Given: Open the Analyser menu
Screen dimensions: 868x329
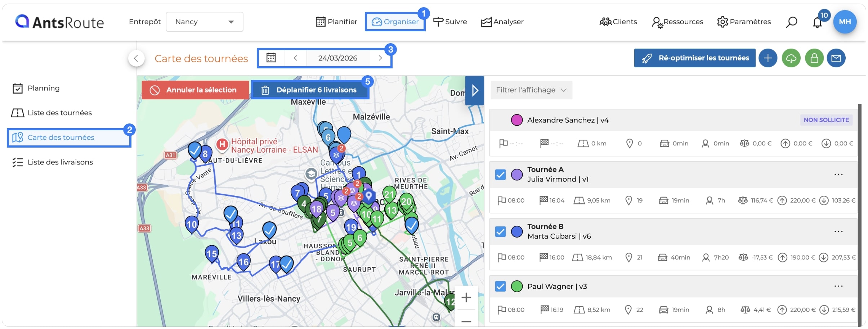Looking at the screenshot, I should (502, 22).
